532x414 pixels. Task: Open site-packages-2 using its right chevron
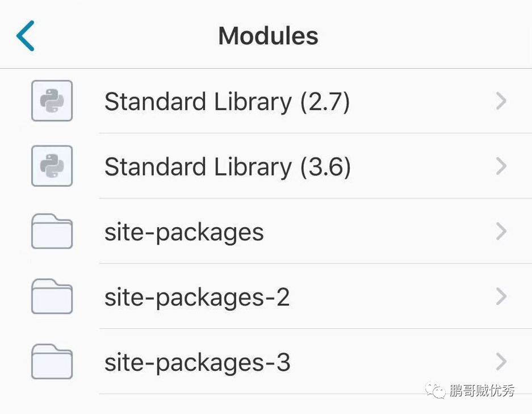501,297
